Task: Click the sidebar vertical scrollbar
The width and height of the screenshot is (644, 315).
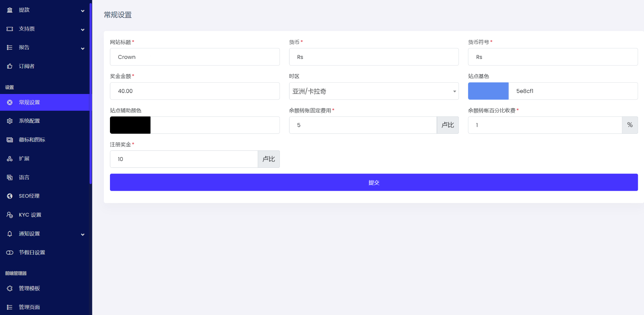Action: 91,93
